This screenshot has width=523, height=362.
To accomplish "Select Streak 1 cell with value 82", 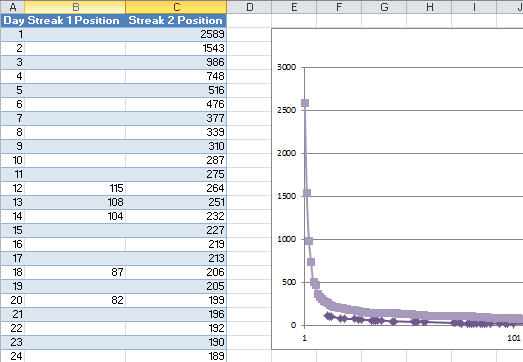I will point(75,301).
